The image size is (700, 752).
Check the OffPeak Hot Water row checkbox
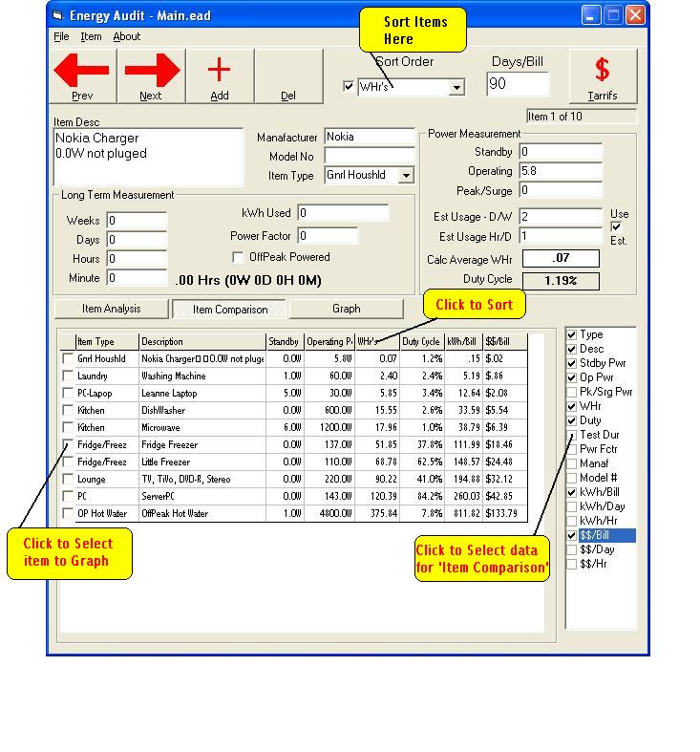[x=68, y=513]
